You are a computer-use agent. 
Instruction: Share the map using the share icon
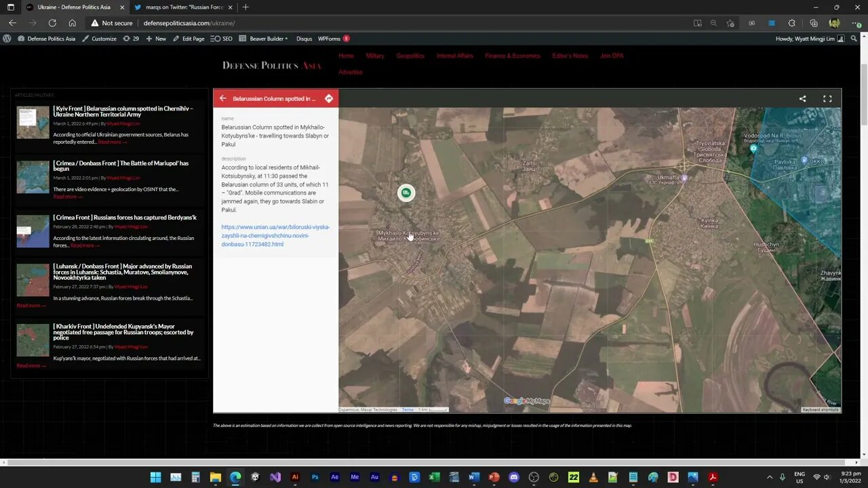click(802, 99)
